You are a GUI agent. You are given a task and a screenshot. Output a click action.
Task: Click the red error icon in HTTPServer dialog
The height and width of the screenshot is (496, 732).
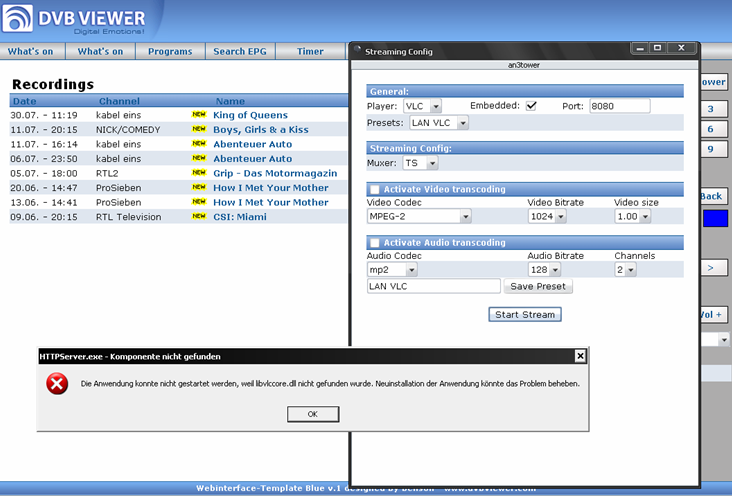pos(57,384)
